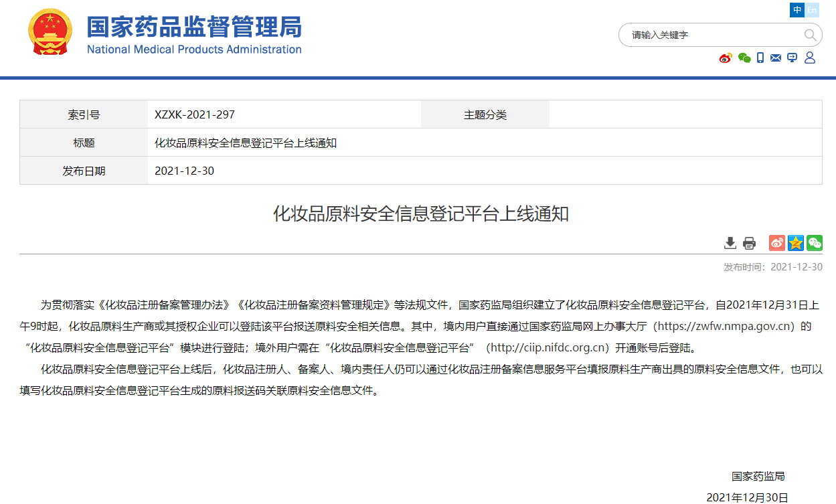Open the Weibo icon beneath the search box
The width and height of the screenshot is (836, 504).
click(x=726, y=58)
